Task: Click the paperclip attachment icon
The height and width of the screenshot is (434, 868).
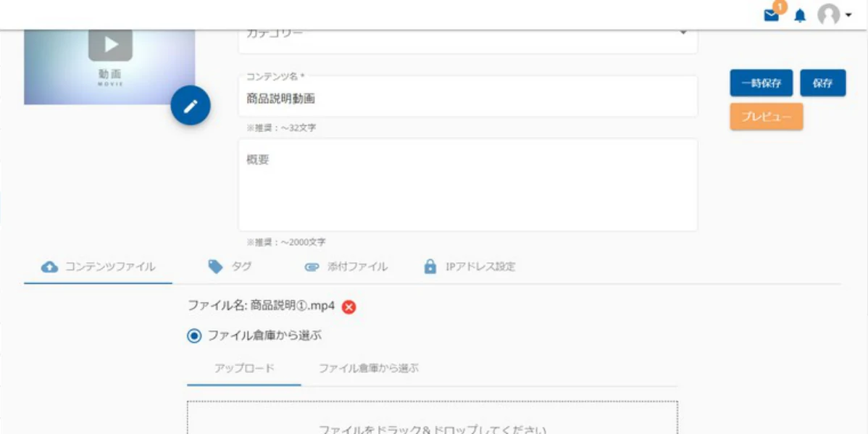Action: [x=312, y=267]
